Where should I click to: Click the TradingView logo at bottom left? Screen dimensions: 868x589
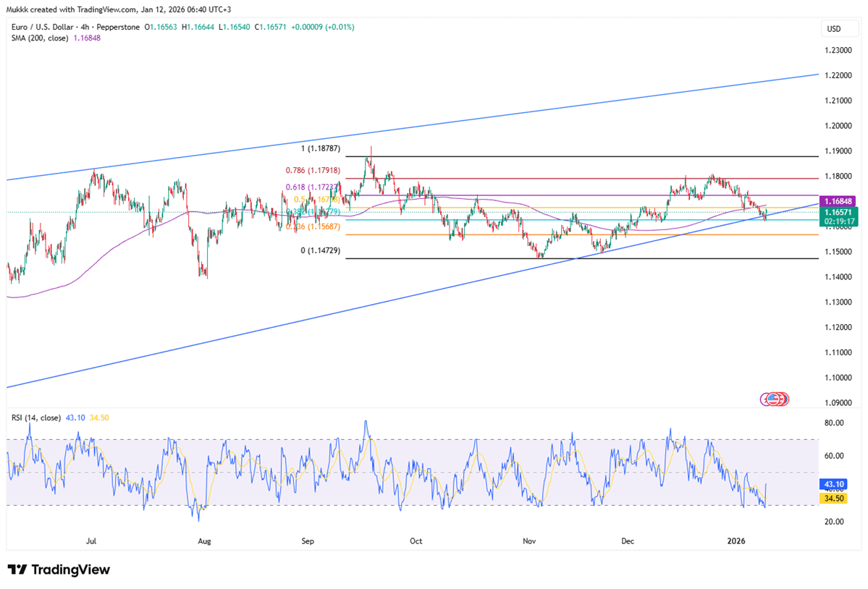[x=59, y=569]
